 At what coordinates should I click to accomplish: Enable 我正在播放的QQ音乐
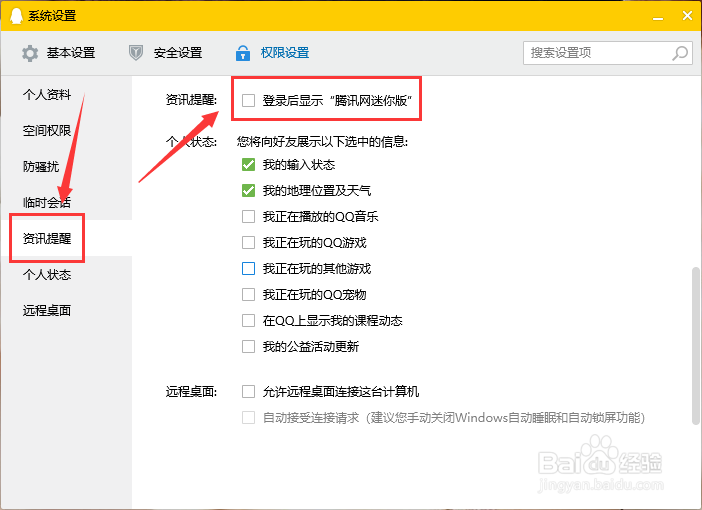coord(248,217)
